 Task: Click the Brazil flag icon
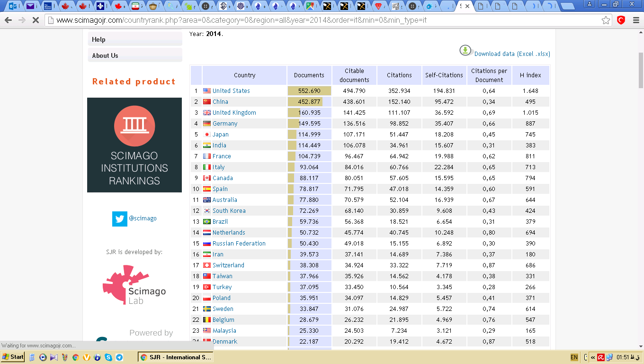(207, 222)
